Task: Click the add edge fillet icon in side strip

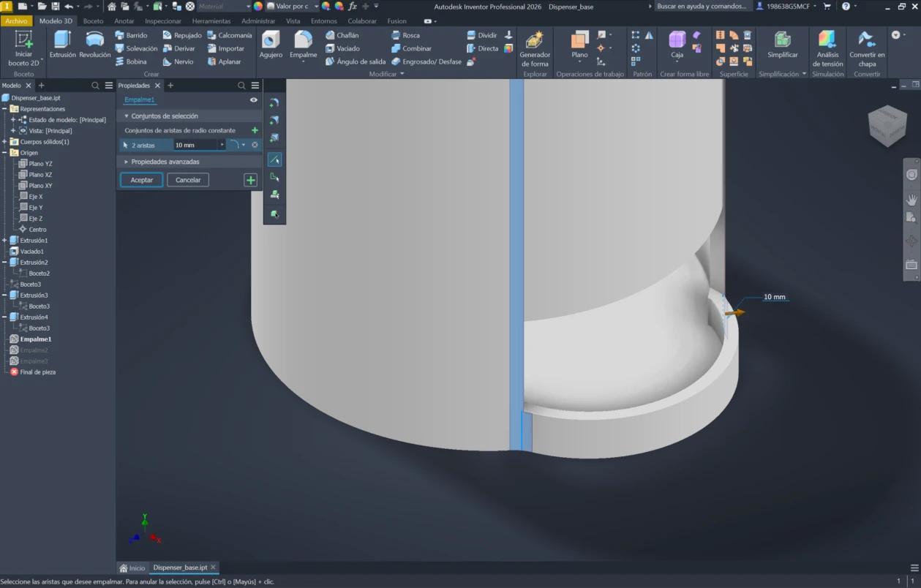Action: tap(274, 102)
